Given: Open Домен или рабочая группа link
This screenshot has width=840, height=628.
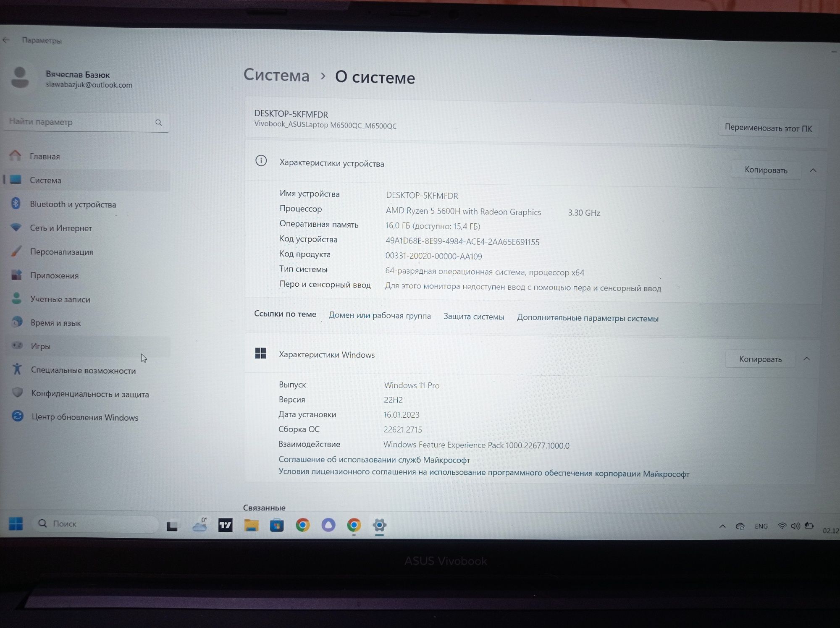Looking at the screenshot, I should (x=380, y=316).
